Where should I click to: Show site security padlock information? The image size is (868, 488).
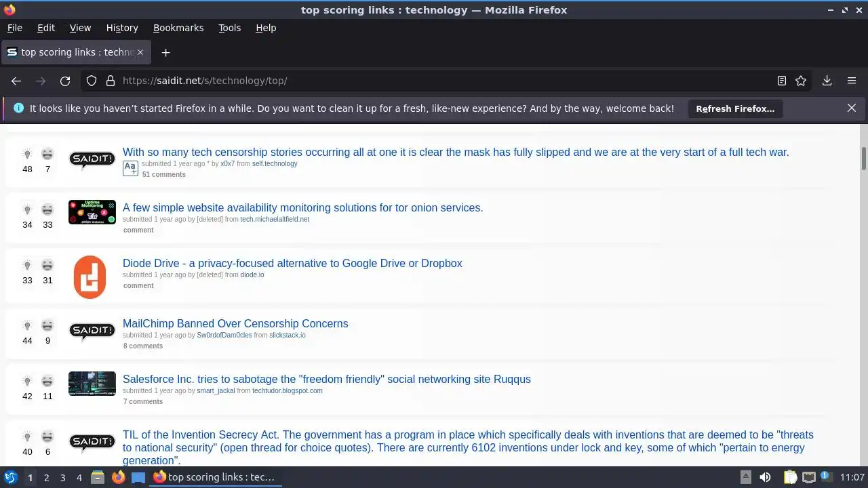tap(110, 81)
